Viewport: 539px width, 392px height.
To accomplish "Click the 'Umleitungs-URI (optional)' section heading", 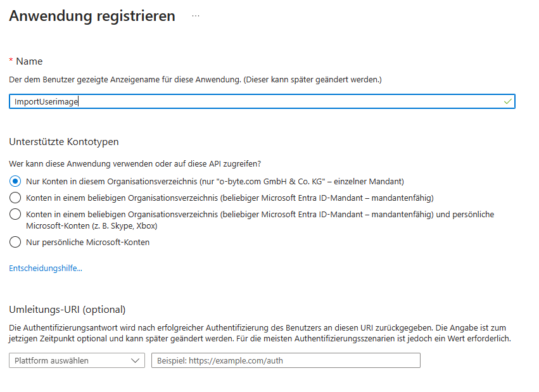I will point(67,310).
